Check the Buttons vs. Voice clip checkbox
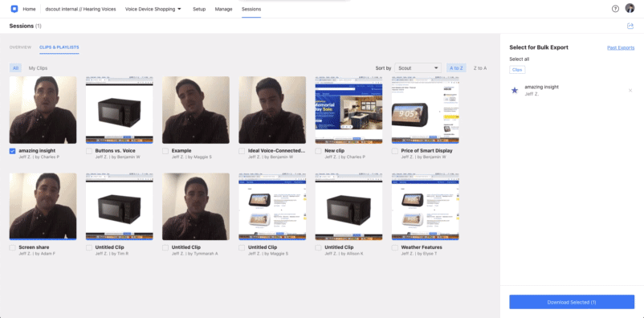This screenshot has height=318, width=644. tap(88, 151)
